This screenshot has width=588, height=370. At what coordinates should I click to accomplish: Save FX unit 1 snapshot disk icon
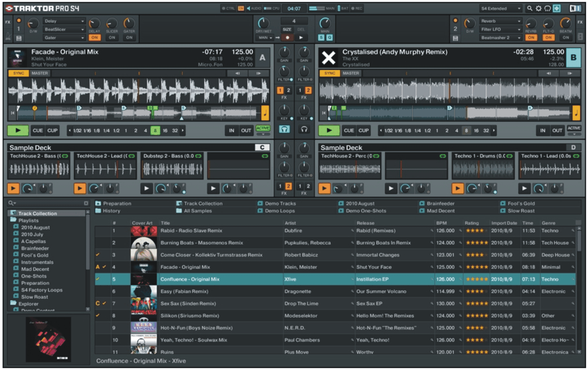pos(19,38)
